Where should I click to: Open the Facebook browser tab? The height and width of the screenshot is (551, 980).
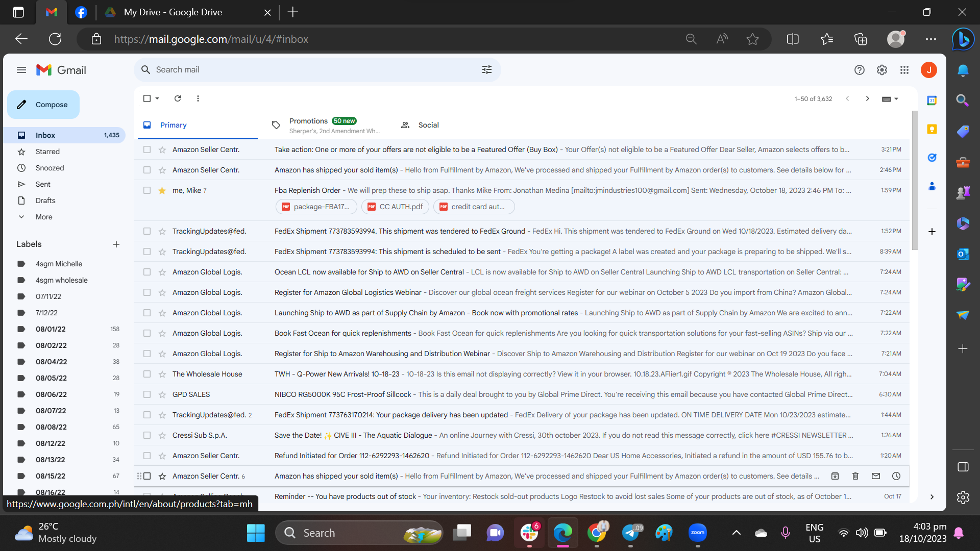(81, 12)
